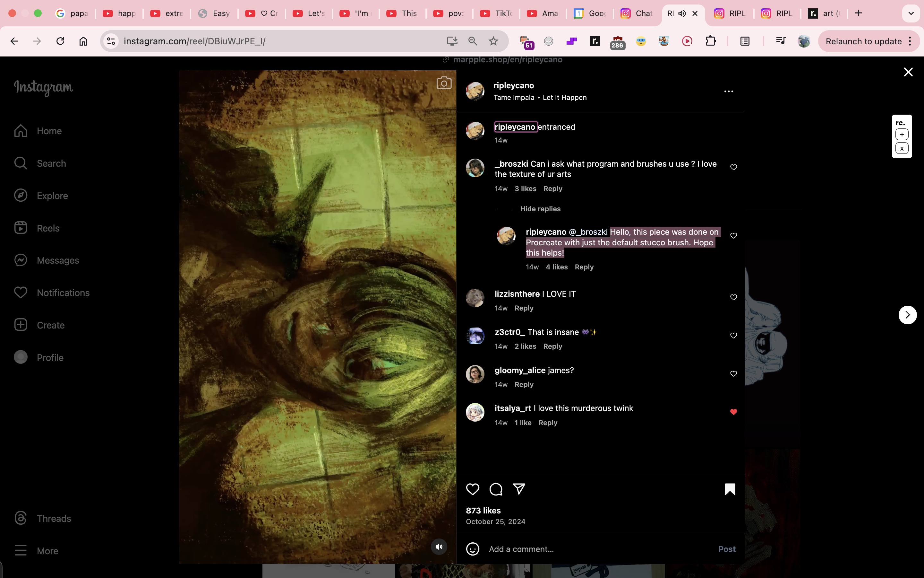Like z3ctr0_'s comment
The width and height of the screenshot is (924, 578).
click(733, 335)
